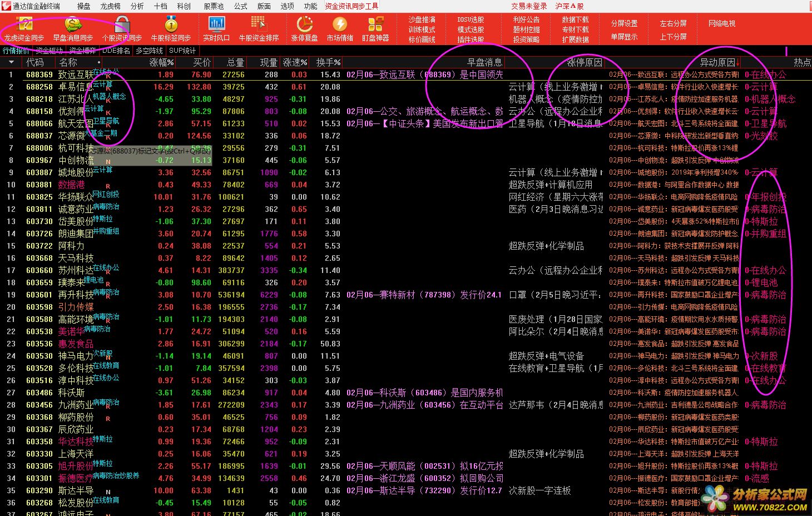Click the 题材挖掘 button
The image size is (812, 516).
[x=526, y=29]
